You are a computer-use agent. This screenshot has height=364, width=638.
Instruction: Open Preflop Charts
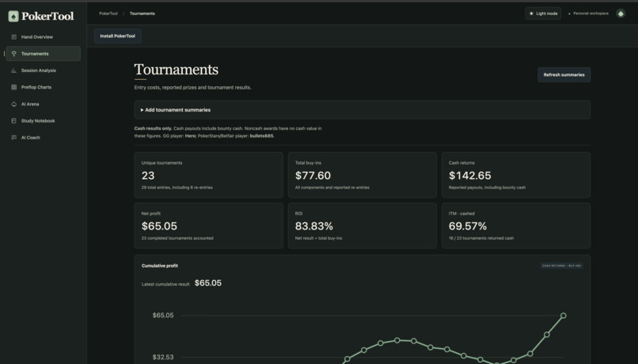43,87
